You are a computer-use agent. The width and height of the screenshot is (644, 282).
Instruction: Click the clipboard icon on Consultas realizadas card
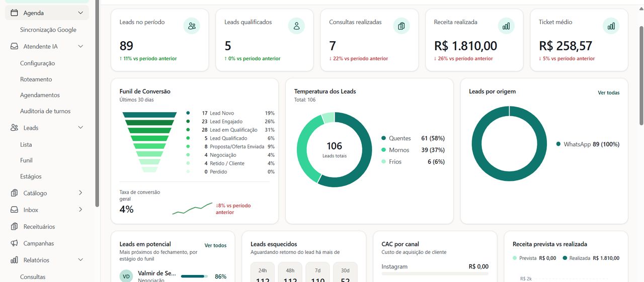(401, 26)
